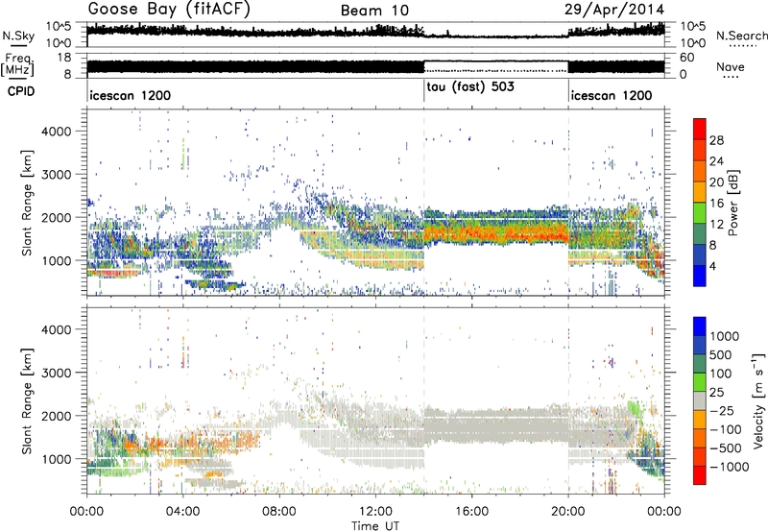Image resolution: width=768 pixels, height=532 pixels.
Task: Click the 20:00 dashed marker in power panel
Action: pos(568,203)
